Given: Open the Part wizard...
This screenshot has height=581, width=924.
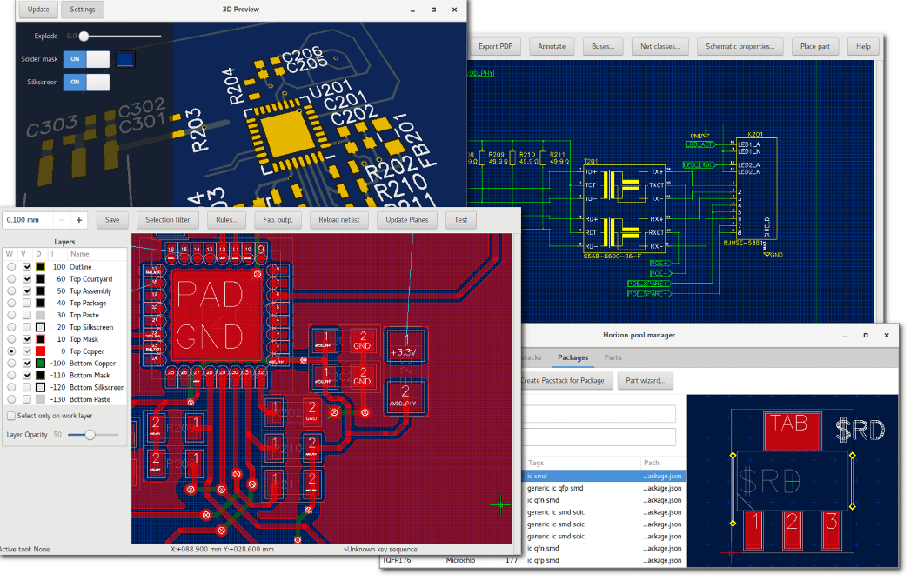Looking at the screenshot, I should point(645,381).
